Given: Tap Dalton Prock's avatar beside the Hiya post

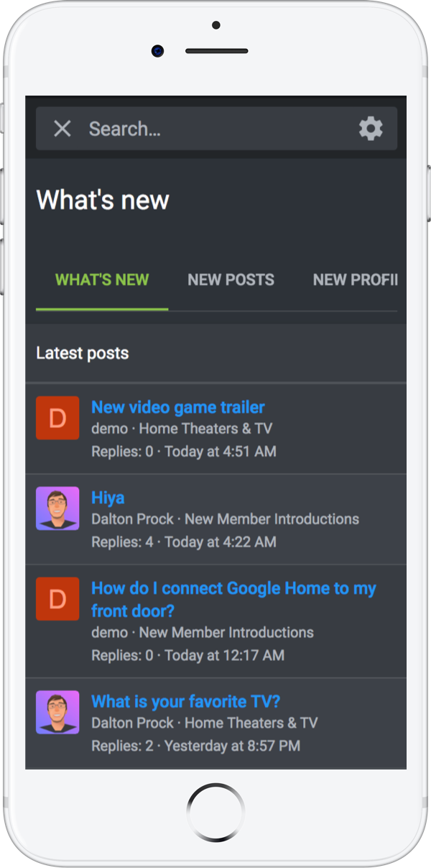Looking at the screenshot, I should pos(57,508).
